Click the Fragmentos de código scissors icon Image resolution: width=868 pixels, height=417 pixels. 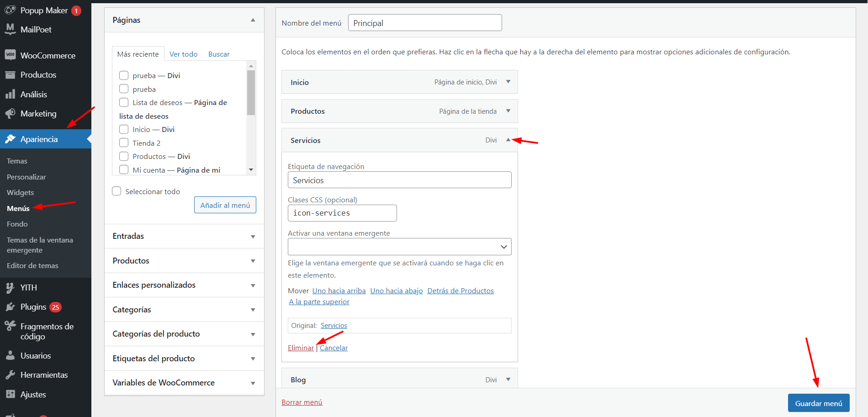10,326
